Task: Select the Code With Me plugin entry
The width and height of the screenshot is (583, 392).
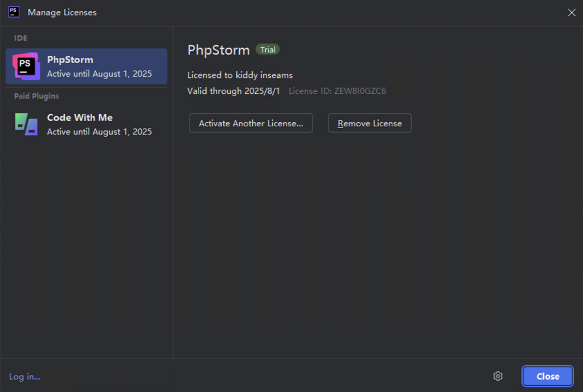Action: coord(87,124)
